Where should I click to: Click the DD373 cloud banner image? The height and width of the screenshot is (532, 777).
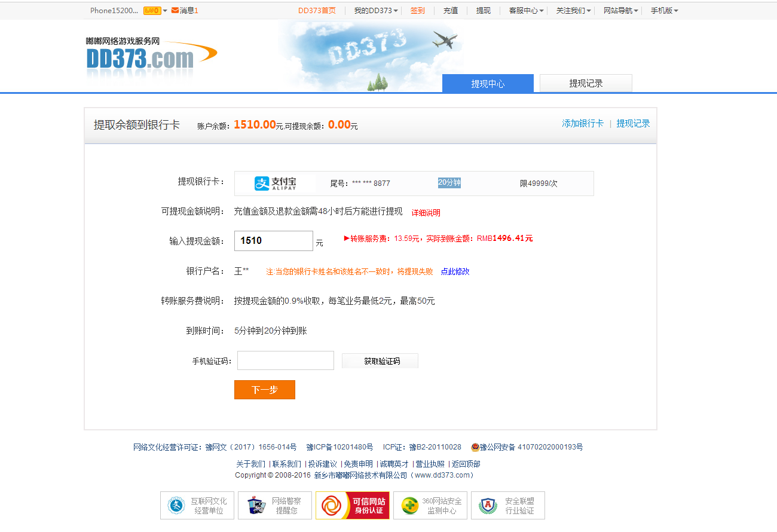tap(371, 57)
